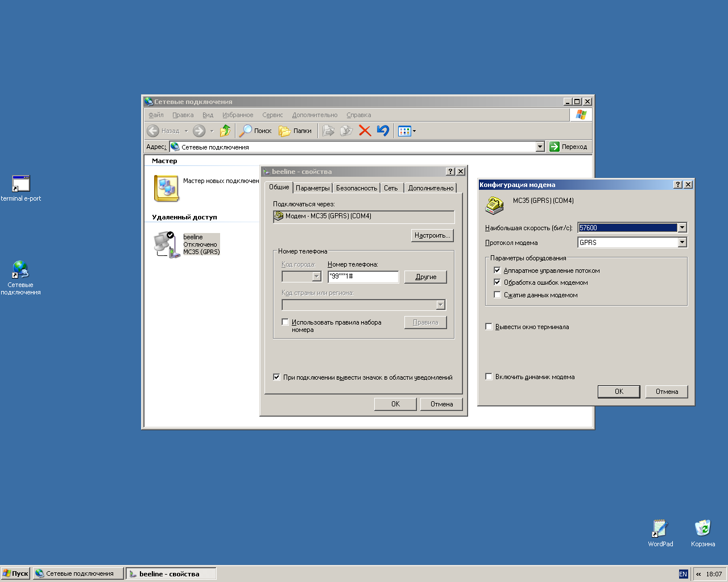Viewport: 728px width, 582px height.
Task: Expand the modem protocol GPRS dropdown
Action: click(x=682, y=243)
